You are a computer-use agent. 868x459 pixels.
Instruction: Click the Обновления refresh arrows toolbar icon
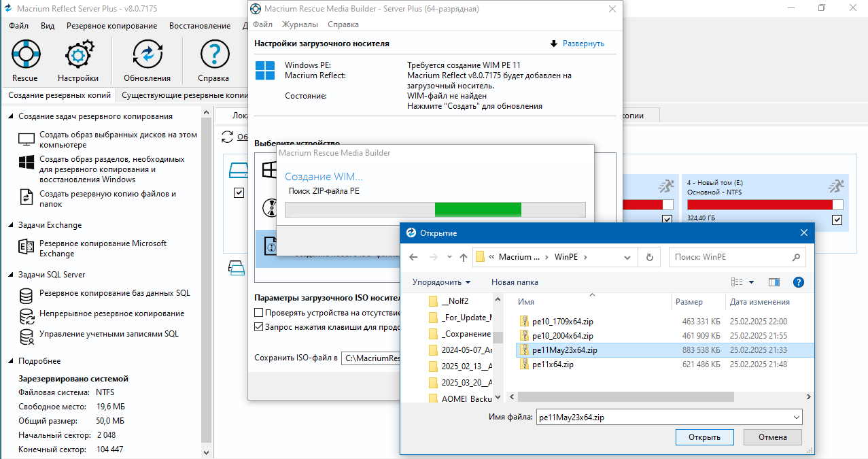pos(147,54)
